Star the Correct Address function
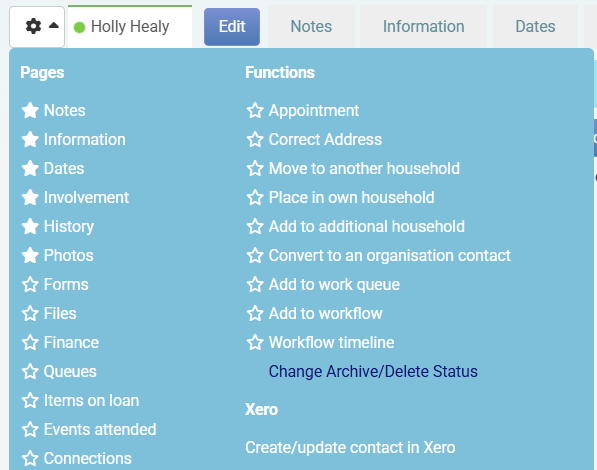This screenshot has width=597, height=470. pyautogui.click(x=255, y=139)
